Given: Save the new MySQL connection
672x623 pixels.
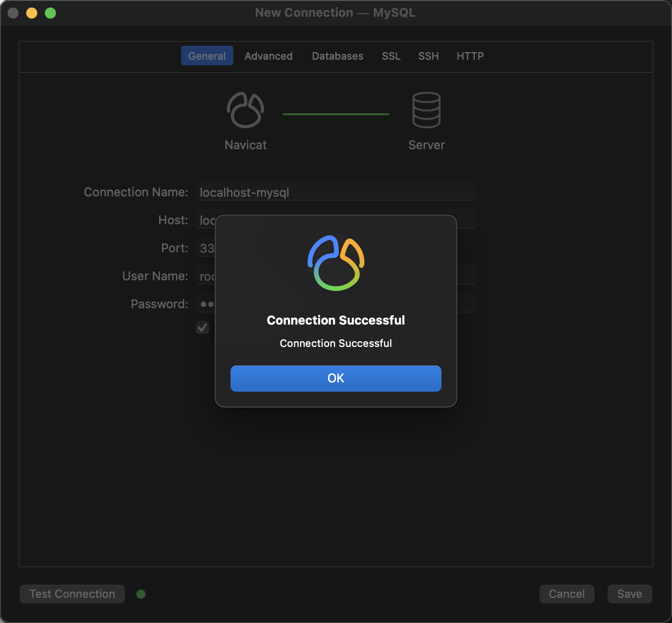Looking at the screenshot, I should point(630,594).
